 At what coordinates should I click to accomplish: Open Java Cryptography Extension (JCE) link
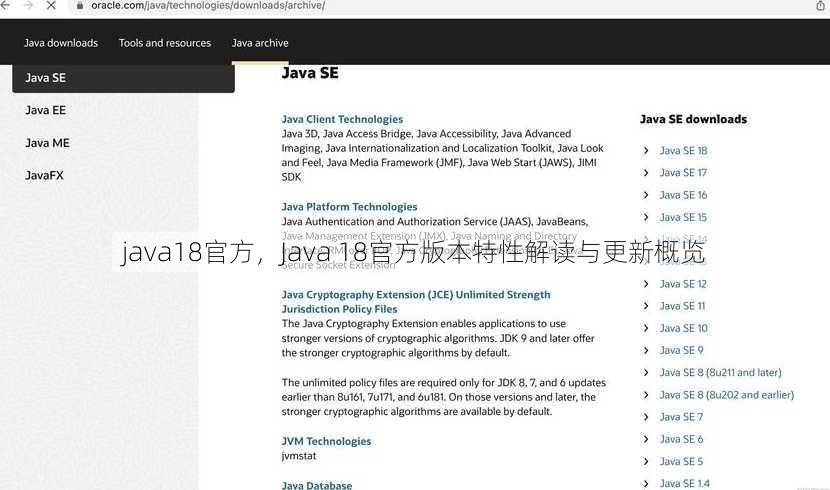point(416,302)
